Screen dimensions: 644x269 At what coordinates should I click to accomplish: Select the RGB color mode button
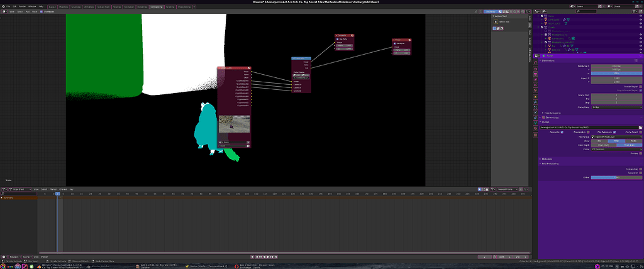[x=617, y=141]
